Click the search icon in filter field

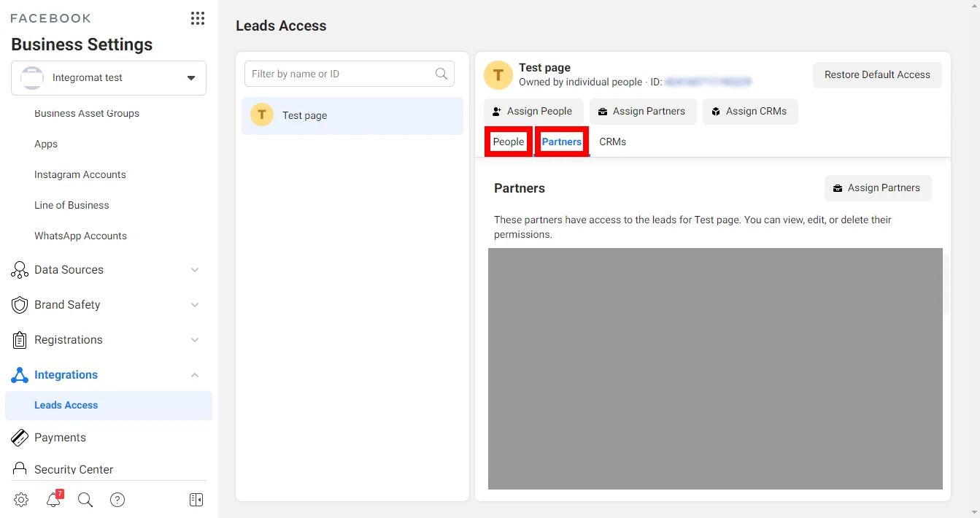click(x=441, y=74)
